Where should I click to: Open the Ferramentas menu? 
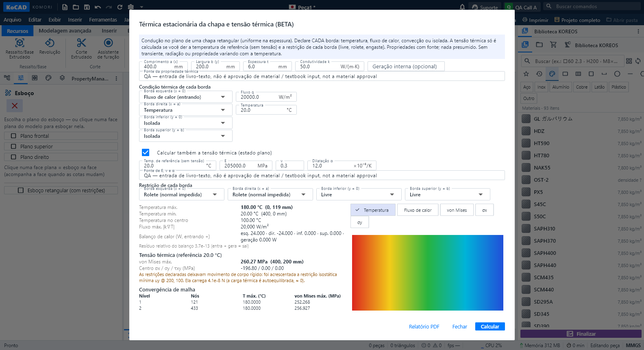[x=103, y=20]
